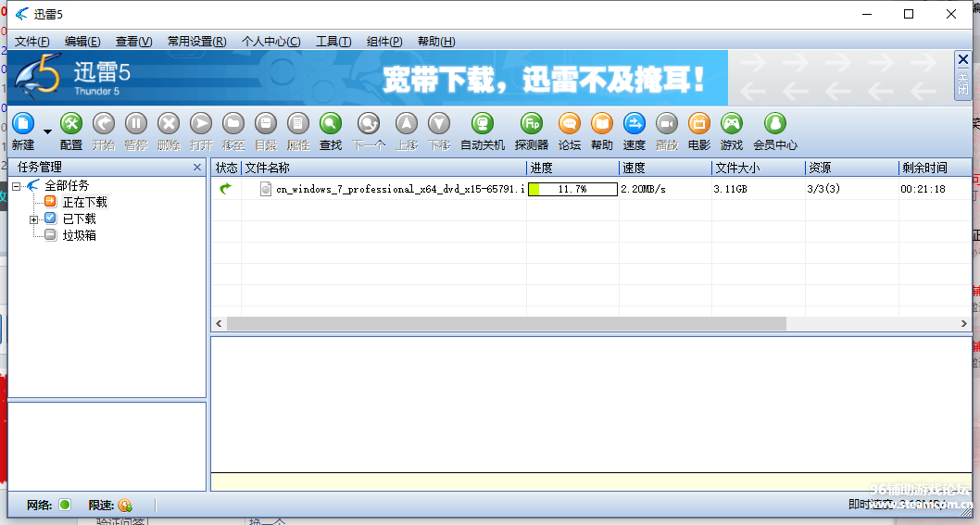The width and height of the screenshot is (980, 525).
Task: Open the dropdown arrow beside 新建
Action: [x=47, y=132]
